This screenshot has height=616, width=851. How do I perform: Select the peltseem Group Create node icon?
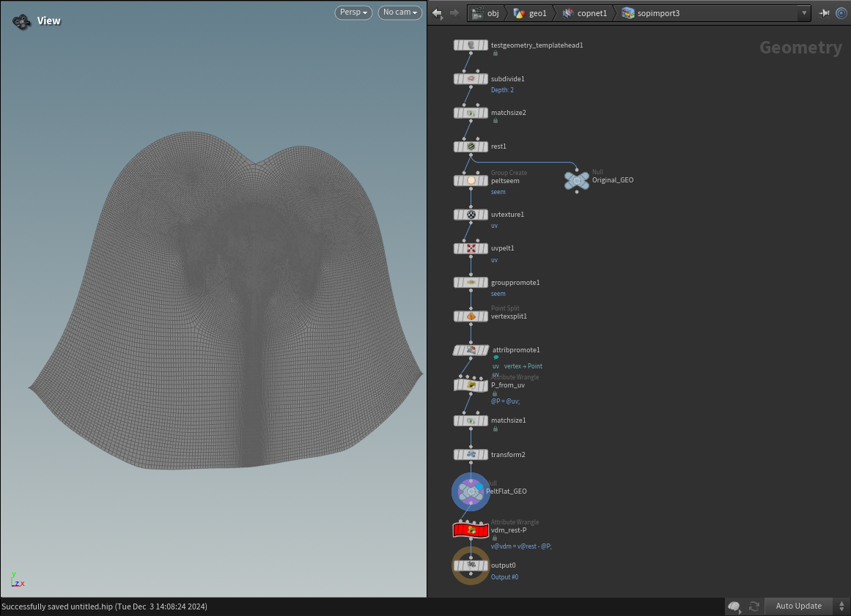[x=471, y=181]
